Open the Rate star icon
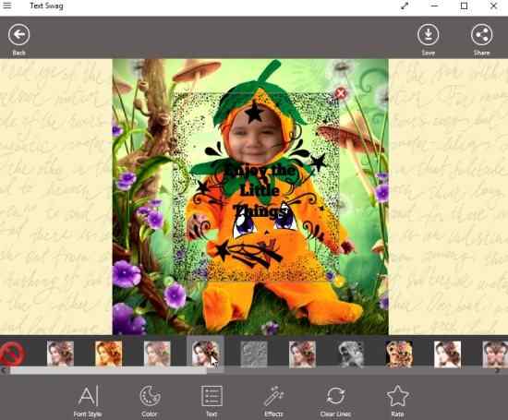Viewport: 508px width, 420px height. click(397, 396)
